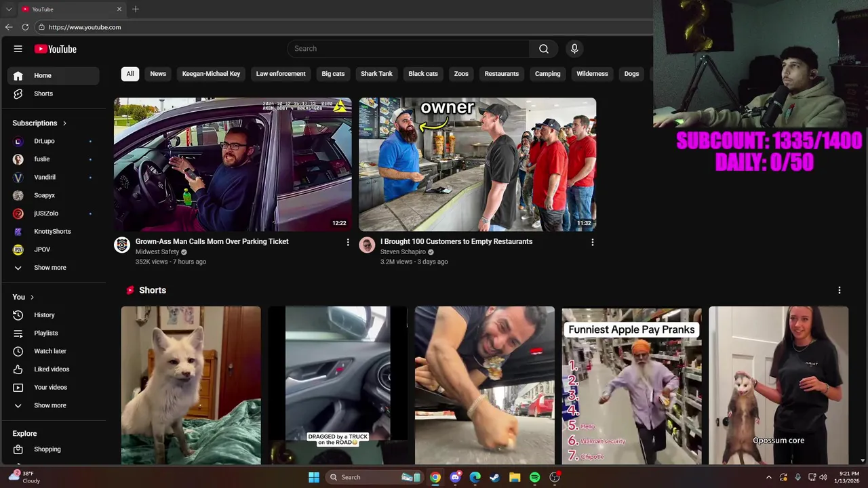Open 'Grown-Ass Man Calls Mom' video title
Image resolution: width=868 pixels, height=488 pixels.
pos(212,241)
